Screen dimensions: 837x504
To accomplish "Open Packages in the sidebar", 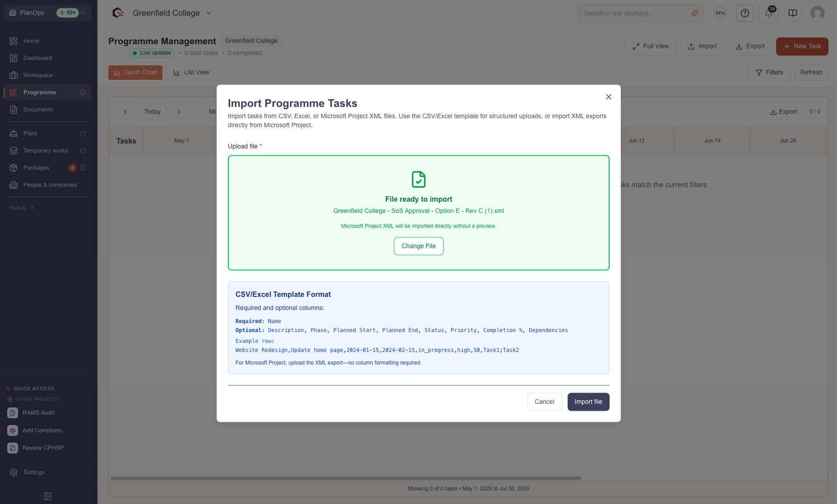I will point(47,167).
